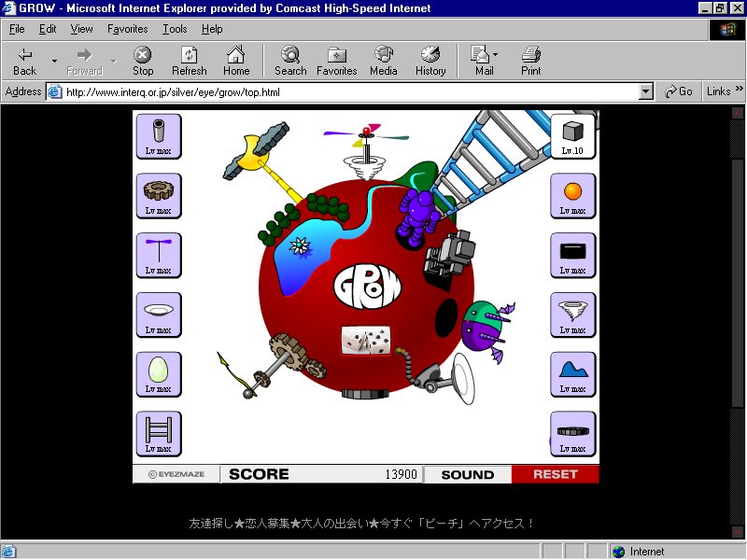This screenshot has height=560, width=747.
Task: Click the blue mountain item icon
Action: (572, 374)
